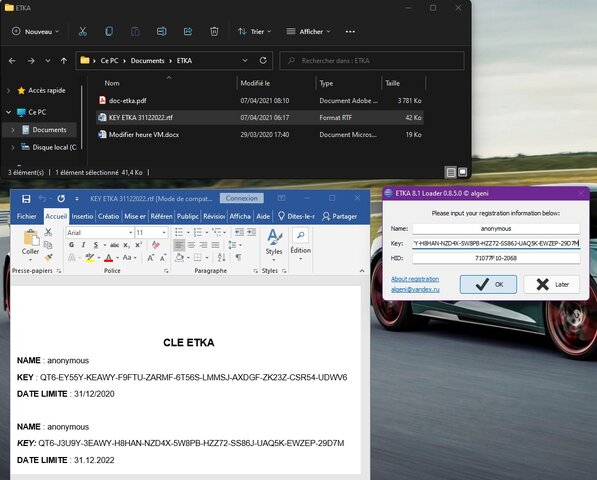597x480 pixels.
Task: Toggle italic (I) formatting in Word
Action: [83, 245]
